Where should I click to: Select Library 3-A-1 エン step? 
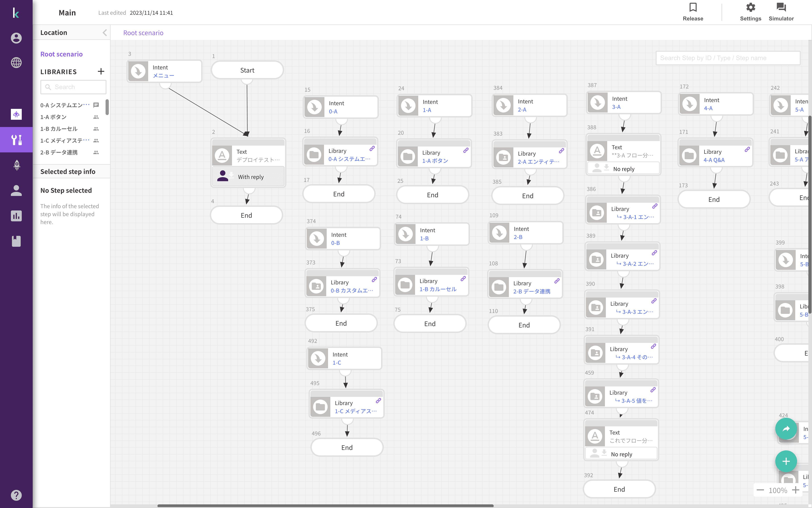[x=623, y=210]
